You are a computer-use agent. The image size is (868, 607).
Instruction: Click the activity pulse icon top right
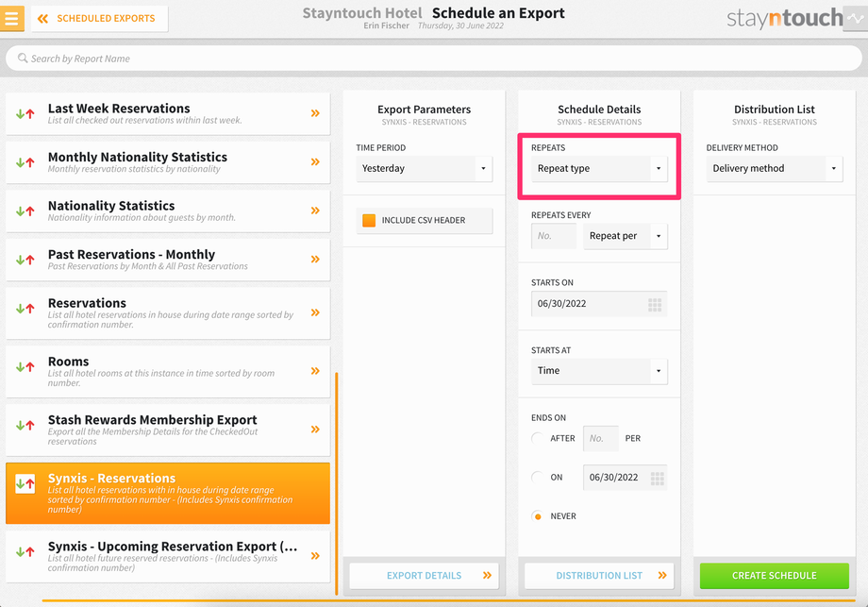(x=856, y=18)
